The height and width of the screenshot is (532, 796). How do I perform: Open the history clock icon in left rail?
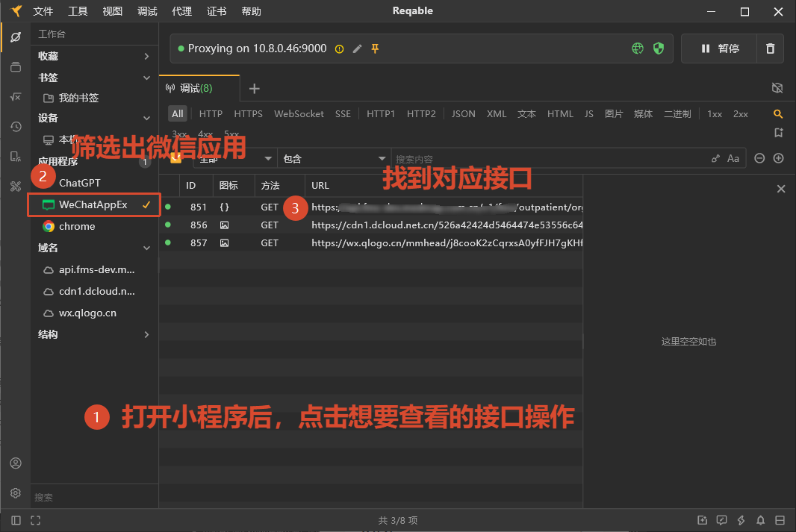click(x=16, y=126)
